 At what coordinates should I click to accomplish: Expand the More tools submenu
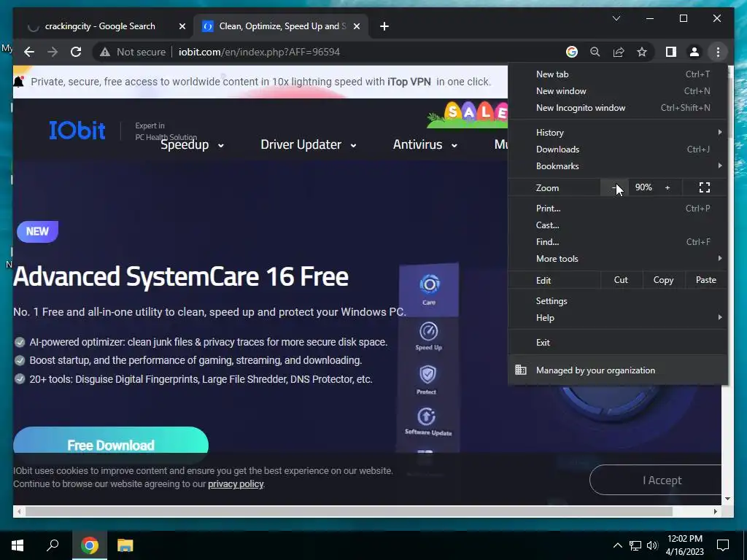click(618, 259)
